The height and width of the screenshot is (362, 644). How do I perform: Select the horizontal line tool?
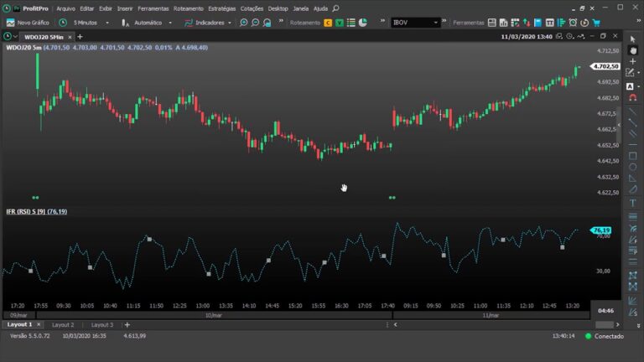632,145
